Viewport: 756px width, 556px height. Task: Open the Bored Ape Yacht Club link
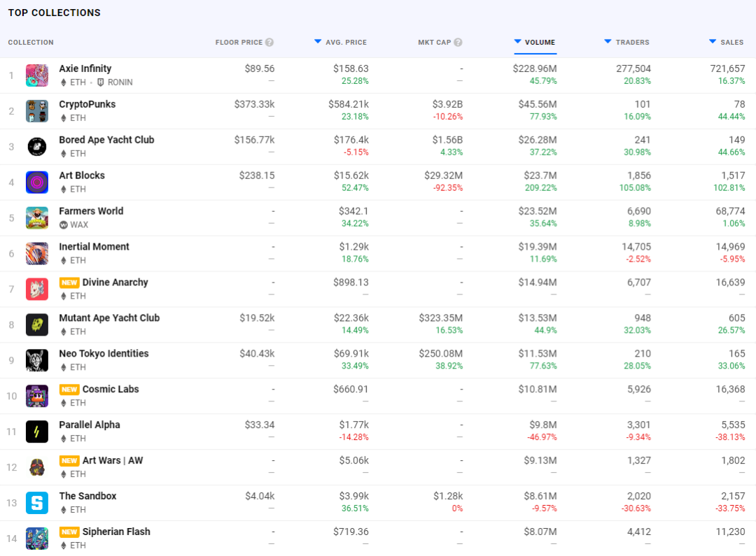[x=106, y=140]
